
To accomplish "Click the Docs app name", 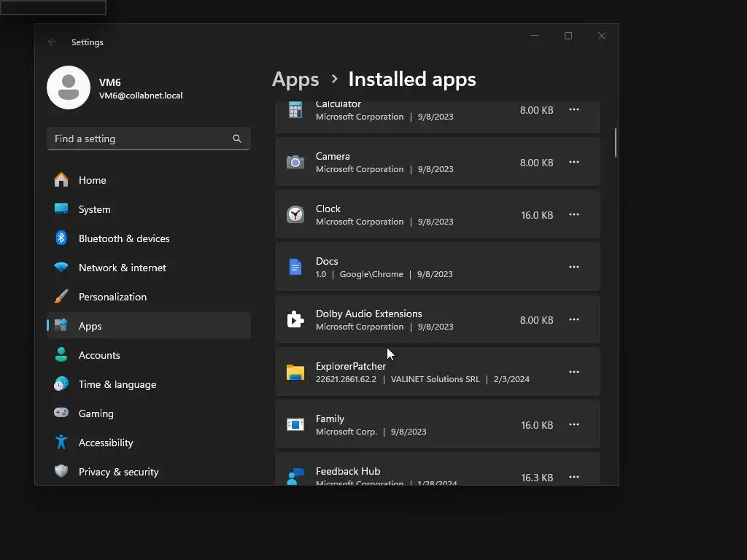I will tap(327, 261).
